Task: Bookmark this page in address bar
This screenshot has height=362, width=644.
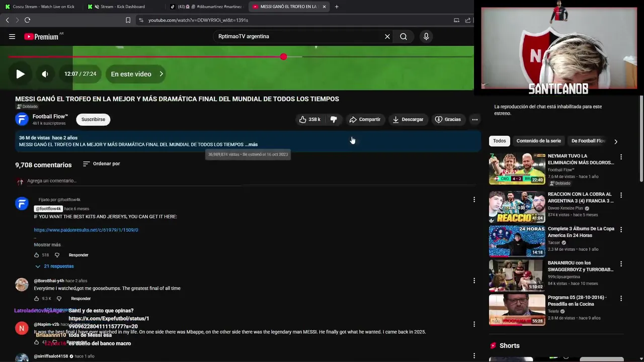Action: [128, 20]
